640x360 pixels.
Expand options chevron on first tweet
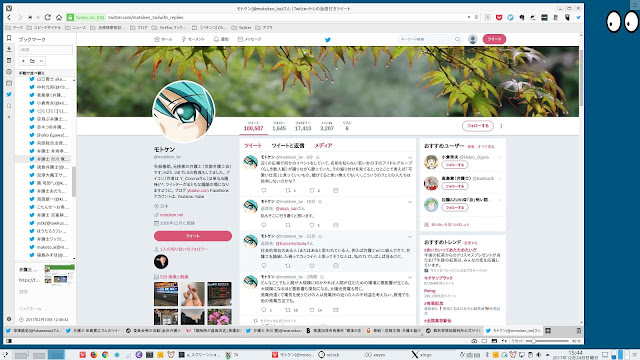410,158
